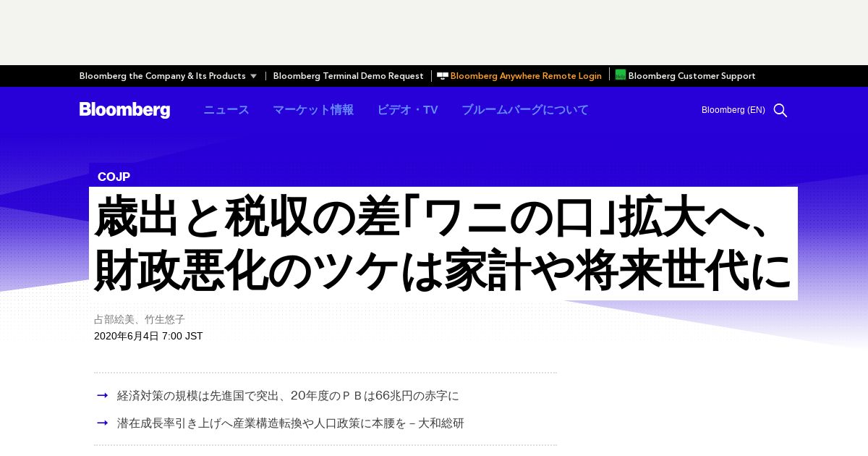Open Bloomberg Anywhere Remote Login link
Viewport: 868px width, 456px height.
pos(526,76)
